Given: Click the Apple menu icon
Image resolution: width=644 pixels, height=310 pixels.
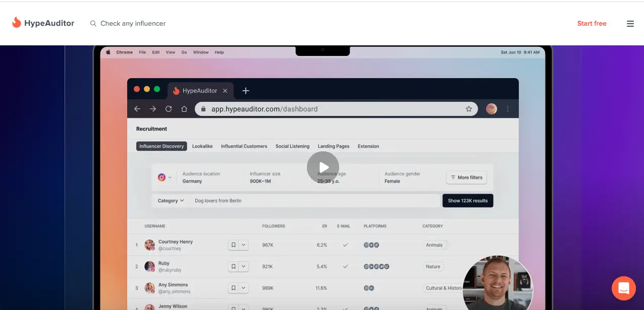Looking at the screenshot, I should click(108, 52).
